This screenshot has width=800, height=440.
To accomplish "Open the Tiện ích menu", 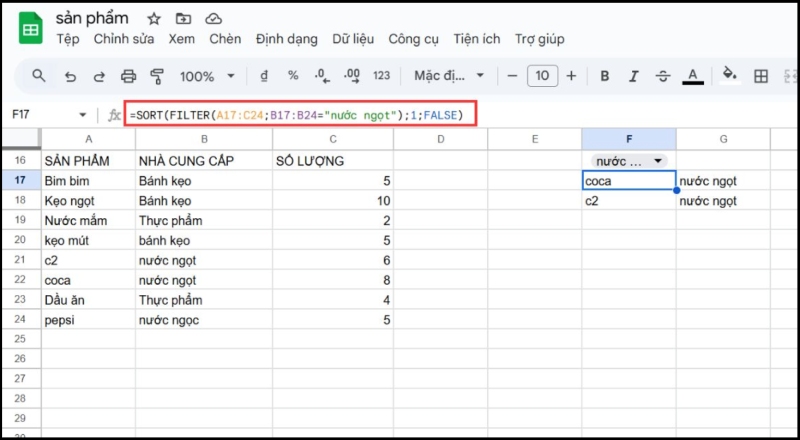I will (x=477, y=39).
